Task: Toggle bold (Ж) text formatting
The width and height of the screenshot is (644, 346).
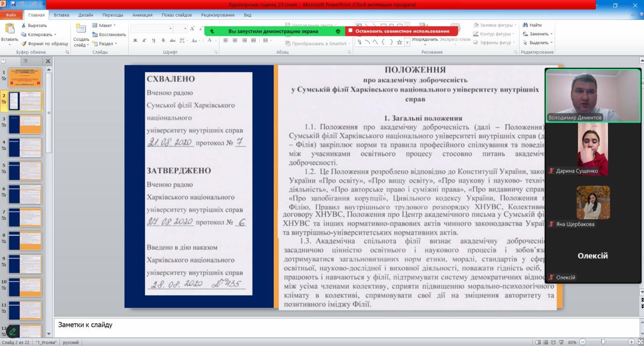Action: [x=135, y=40]
